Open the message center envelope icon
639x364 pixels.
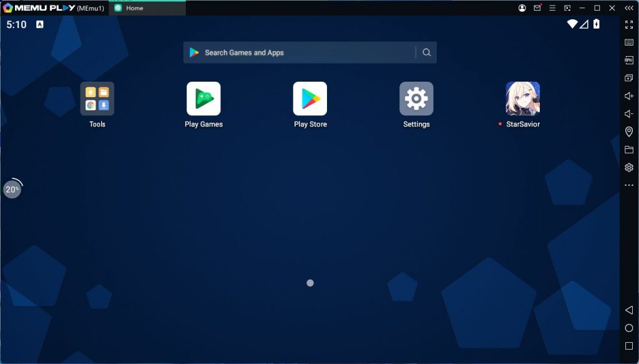[x=537, y=8]
